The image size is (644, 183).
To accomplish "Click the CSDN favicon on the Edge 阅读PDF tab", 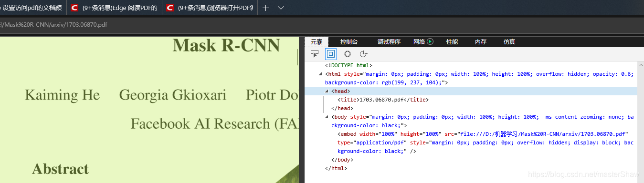I will 74,8.
